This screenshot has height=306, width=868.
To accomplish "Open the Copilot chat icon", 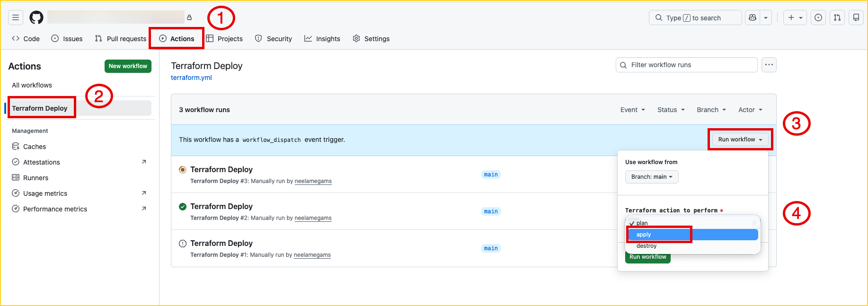I will (x=753, y=17).
